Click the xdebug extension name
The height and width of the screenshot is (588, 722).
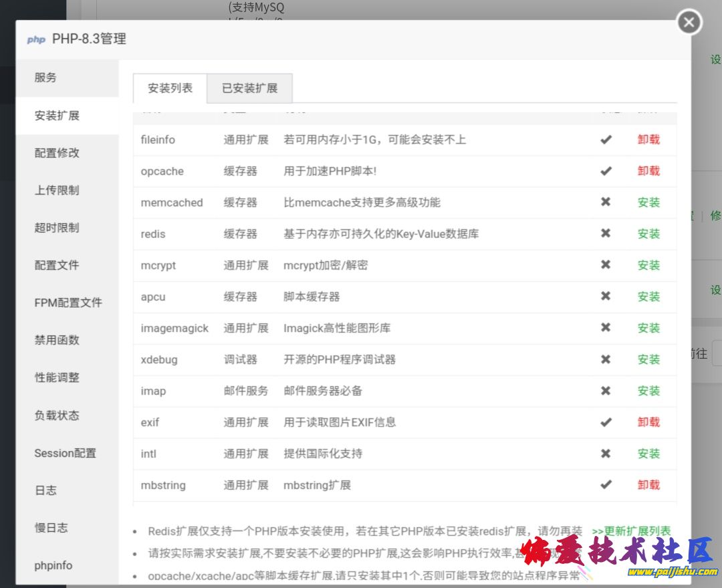159,359
